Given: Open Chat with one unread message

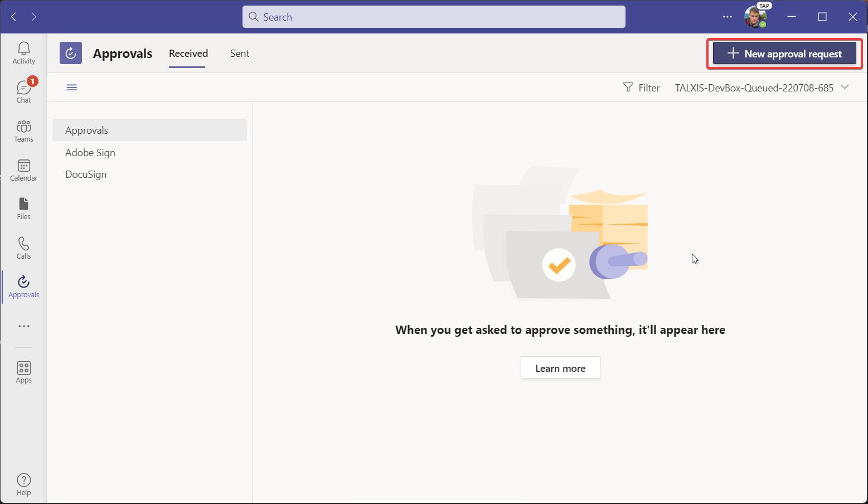Looking at the screenshot, I should point(23,91).
